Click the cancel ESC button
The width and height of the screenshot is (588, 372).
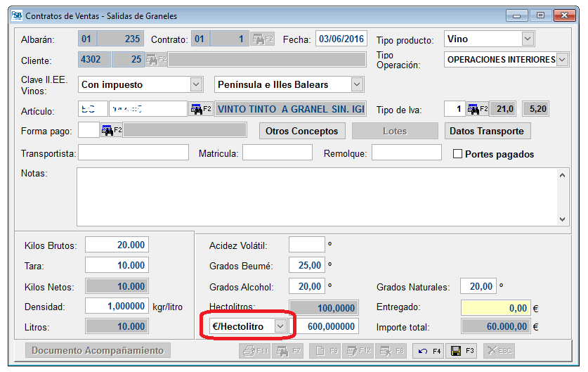[499, 351]
